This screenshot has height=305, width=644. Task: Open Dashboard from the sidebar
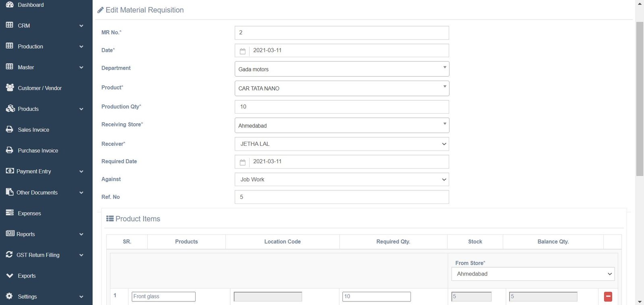[31, 5]
